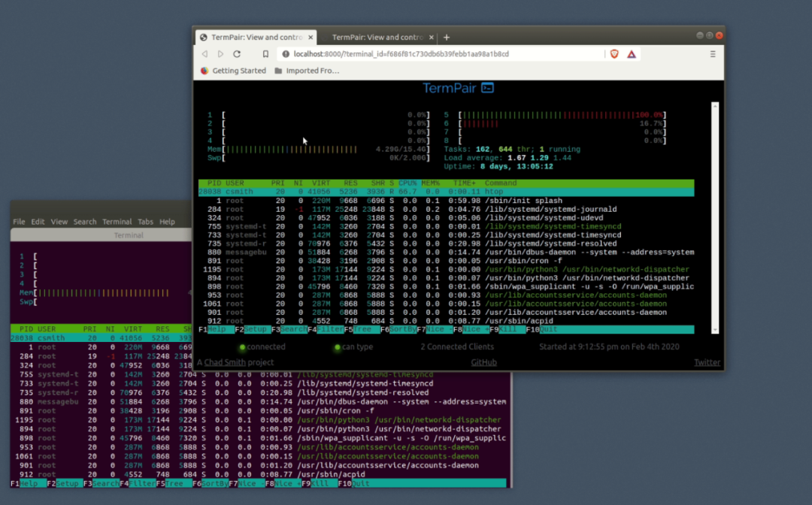The image size is (812, 505).
Task: Click F10 Quit in browser htop
Action: pyautogui.click(x=541, y=330)
